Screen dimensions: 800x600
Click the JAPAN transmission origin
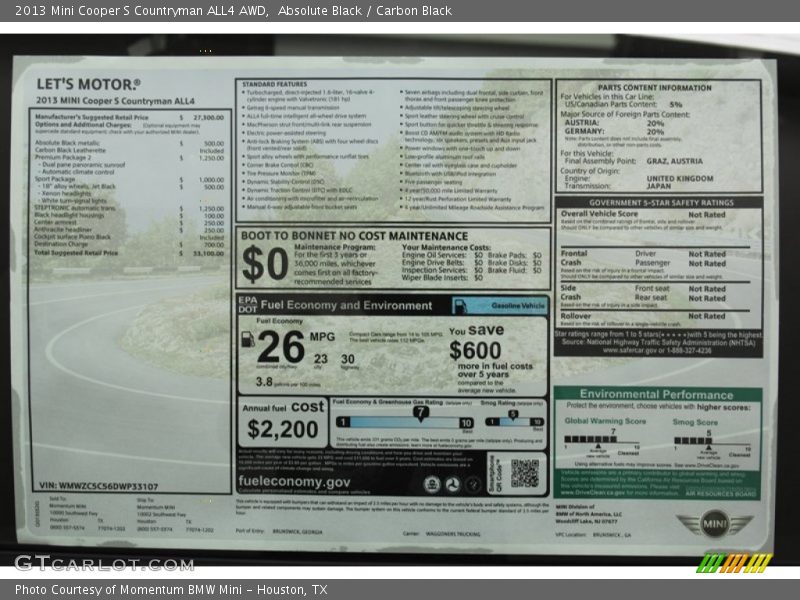(x=659, y=186)
